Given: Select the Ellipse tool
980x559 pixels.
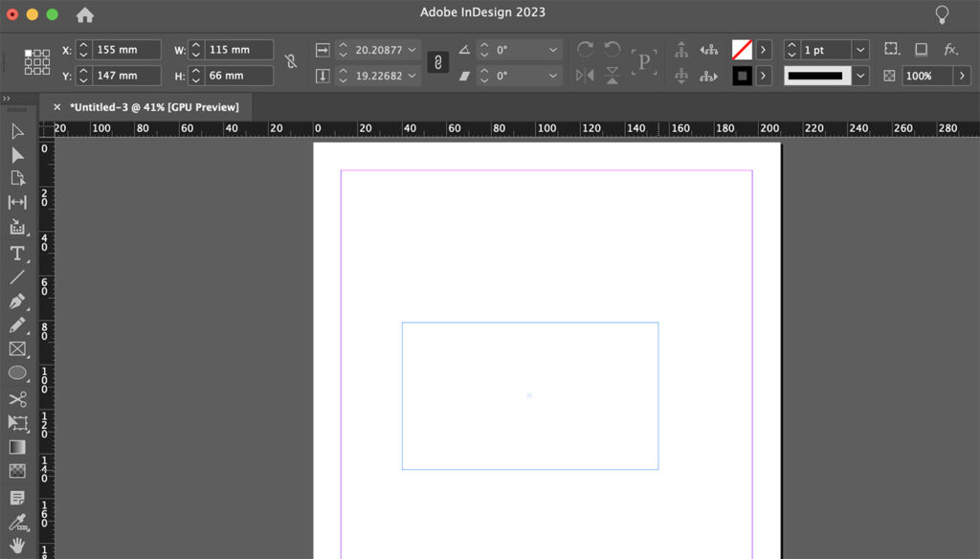Looking at the screenshot, I should (x=17, y=372).
